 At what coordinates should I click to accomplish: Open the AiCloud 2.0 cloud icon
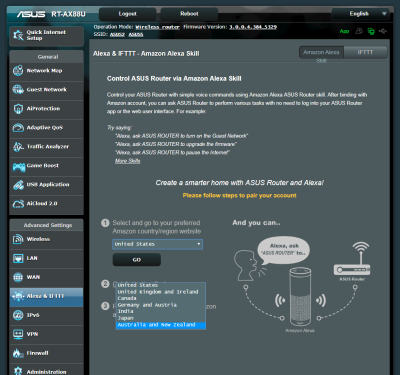(18, 204)
